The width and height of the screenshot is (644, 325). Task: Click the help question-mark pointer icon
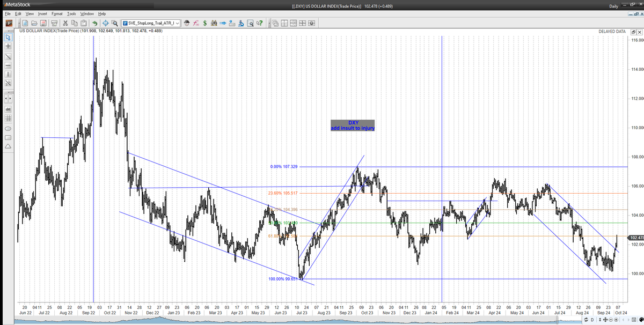click(259, 23)
